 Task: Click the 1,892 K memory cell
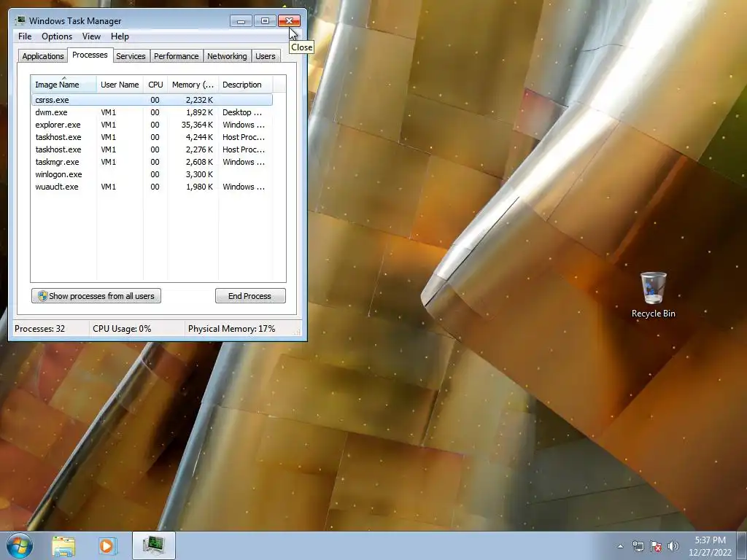point(200,112)
